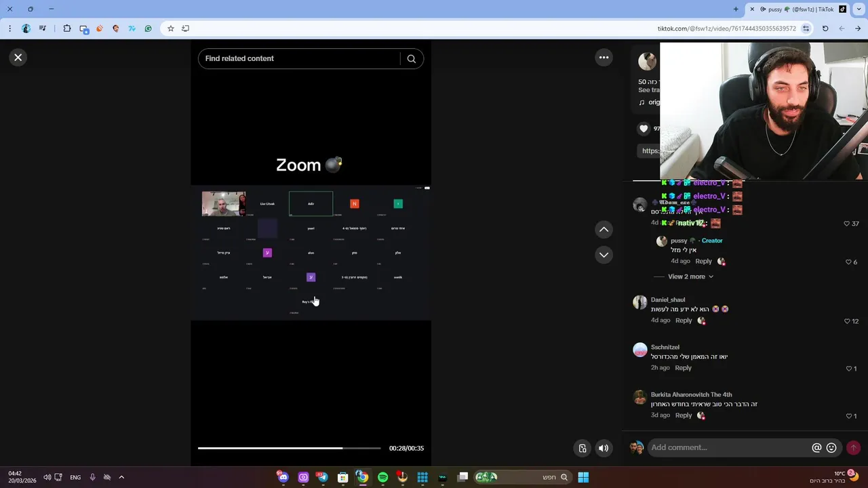Reply to the creator's comment
This screenshot has height=488, width=868.
[703, 261]
